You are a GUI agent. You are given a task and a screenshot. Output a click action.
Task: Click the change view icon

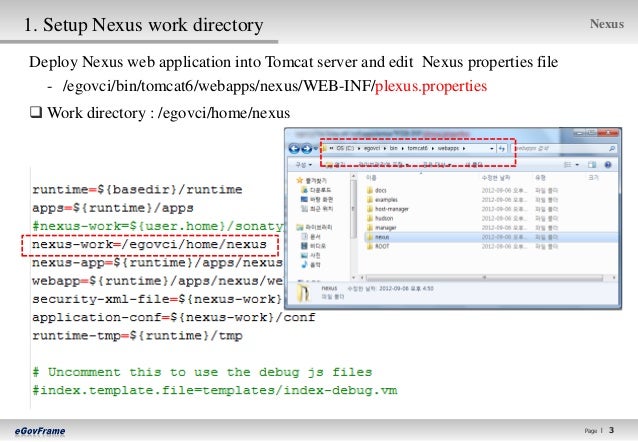568,164
